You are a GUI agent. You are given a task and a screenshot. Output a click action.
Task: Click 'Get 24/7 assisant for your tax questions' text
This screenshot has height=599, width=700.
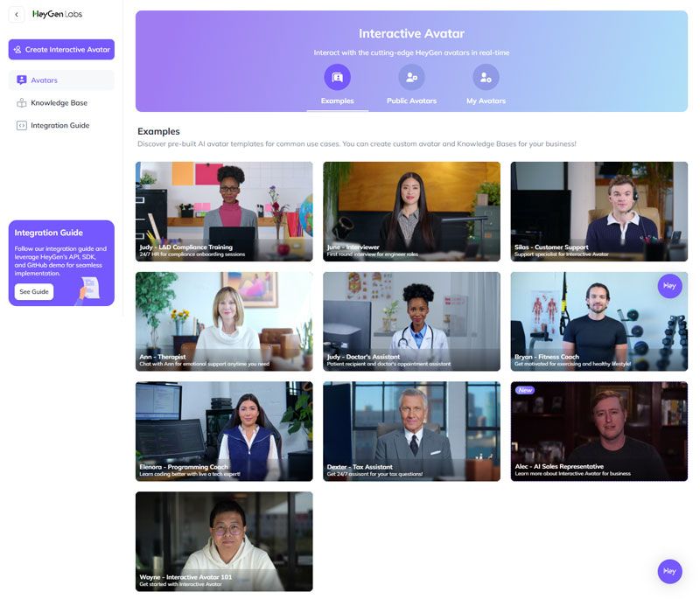pyautogui.click(x=375, y=474)
